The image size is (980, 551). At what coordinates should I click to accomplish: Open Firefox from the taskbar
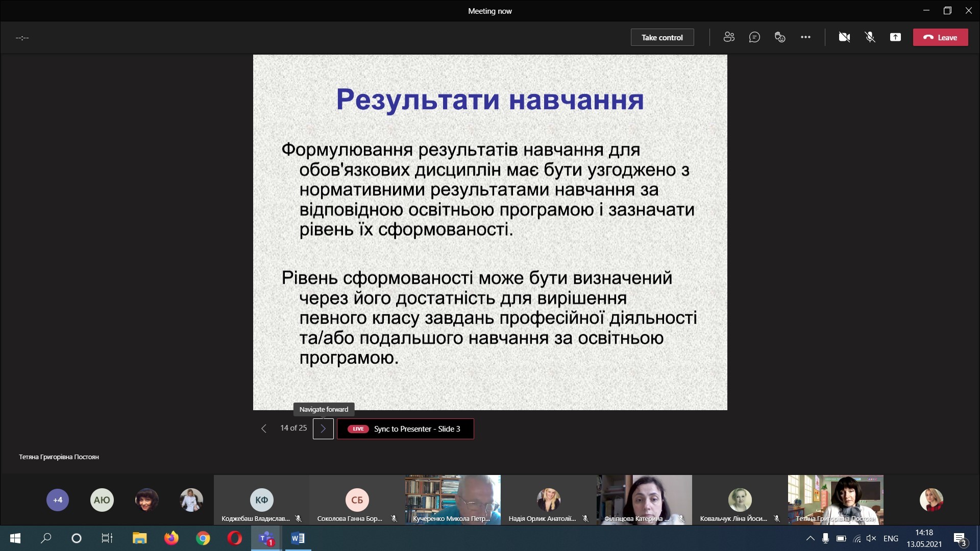171,538
